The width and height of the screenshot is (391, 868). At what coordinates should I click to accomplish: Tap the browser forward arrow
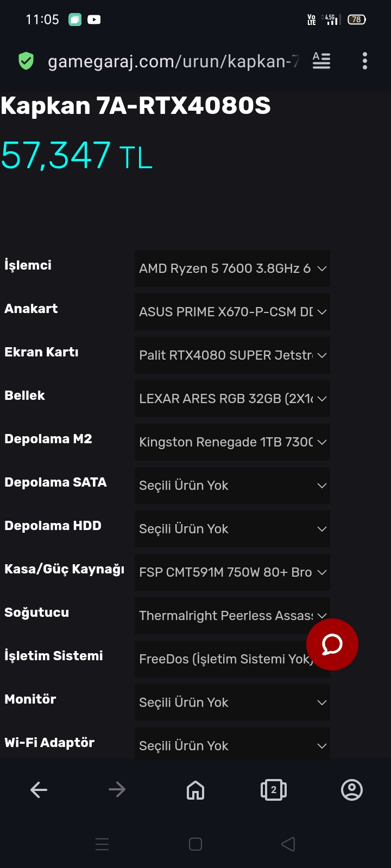click(x=117, y=790)
